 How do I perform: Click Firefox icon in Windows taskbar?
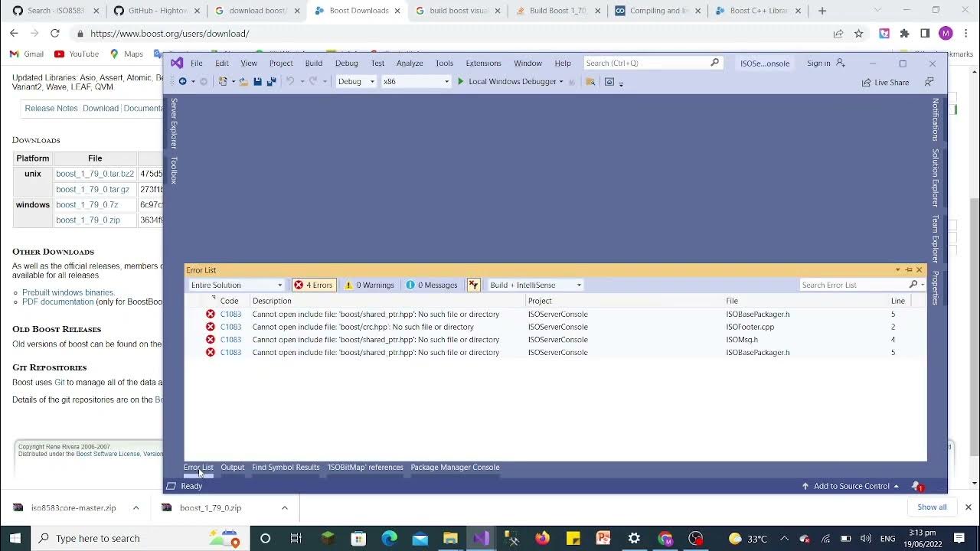(542, 538)
